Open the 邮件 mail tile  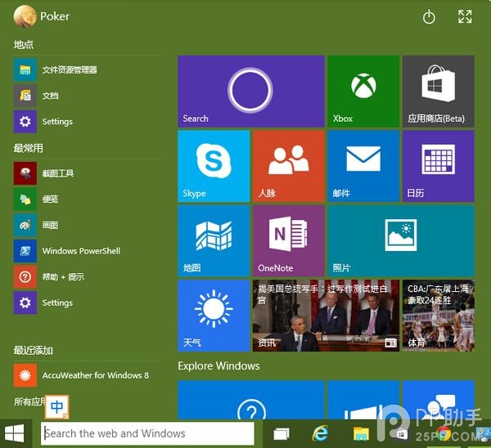coord(363,166)
